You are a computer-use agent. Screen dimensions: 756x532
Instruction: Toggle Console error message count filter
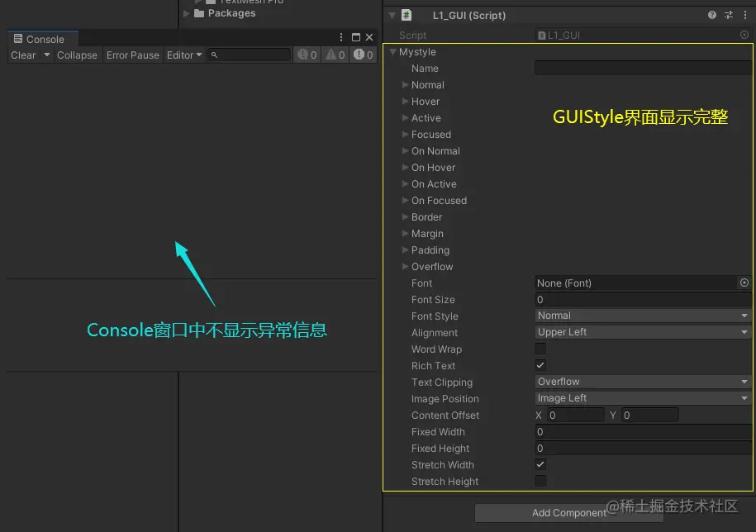(x=363, y=55)
